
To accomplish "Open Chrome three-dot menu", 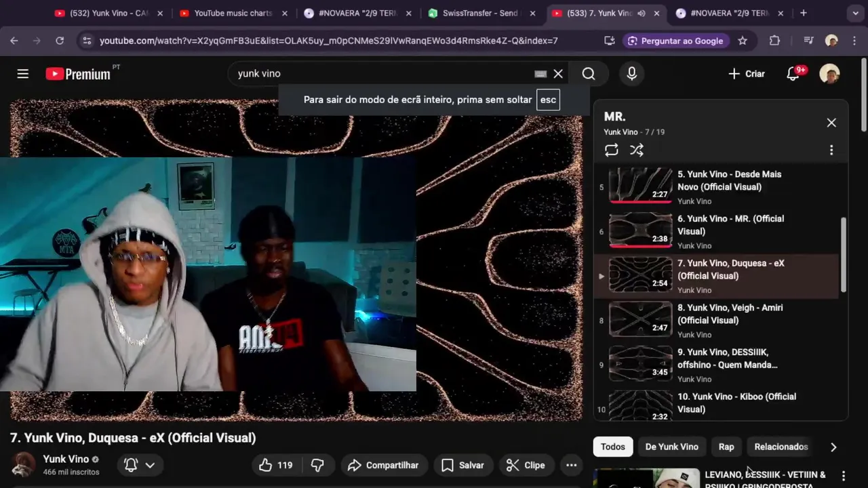I will click(x=854, y=41).
